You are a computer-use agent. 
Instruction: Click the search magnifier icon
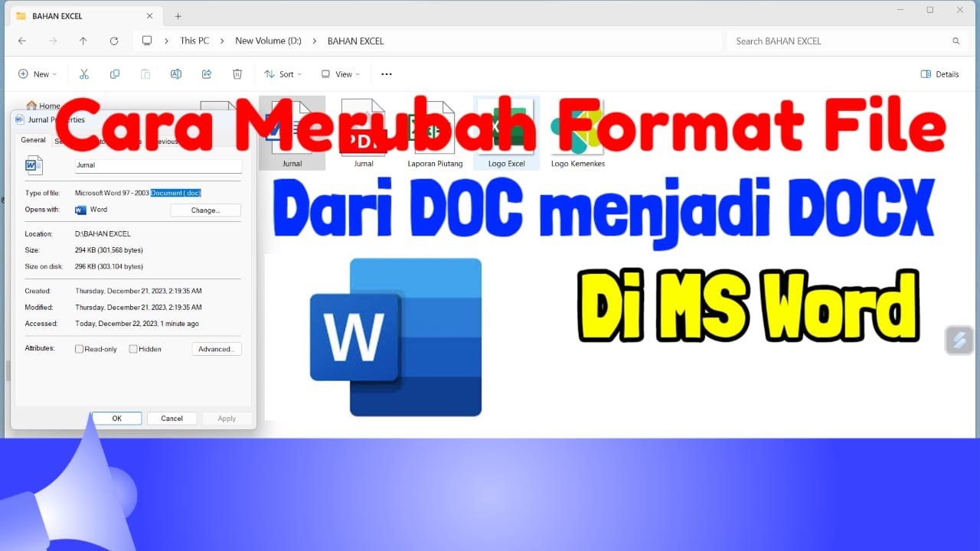[x=956, y=41]
